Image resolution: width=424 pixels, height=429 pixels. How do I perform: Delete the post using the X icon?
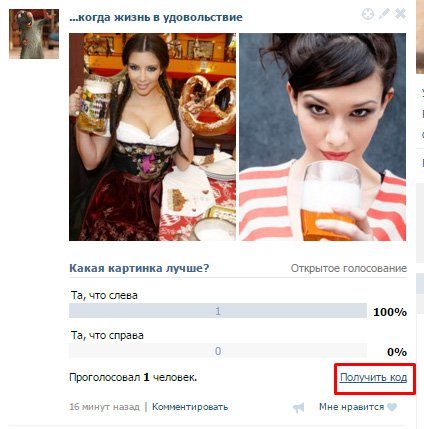[400, 14]
